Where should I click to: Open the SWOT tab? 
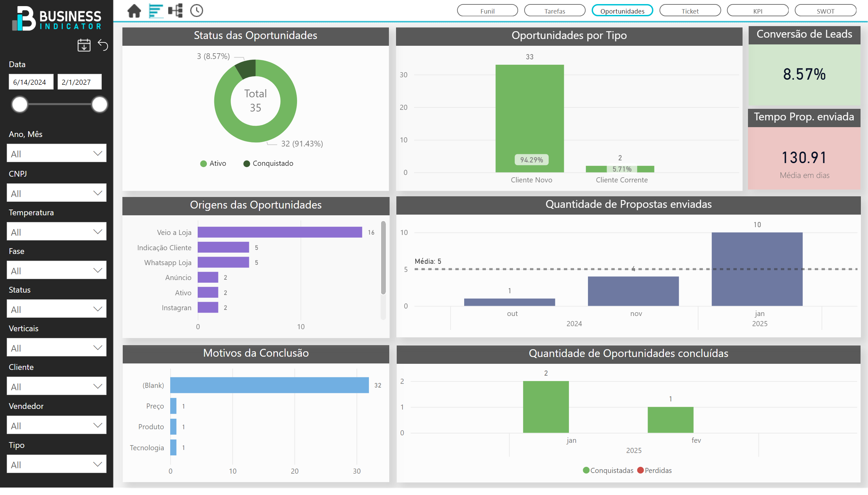pos(825,11)
